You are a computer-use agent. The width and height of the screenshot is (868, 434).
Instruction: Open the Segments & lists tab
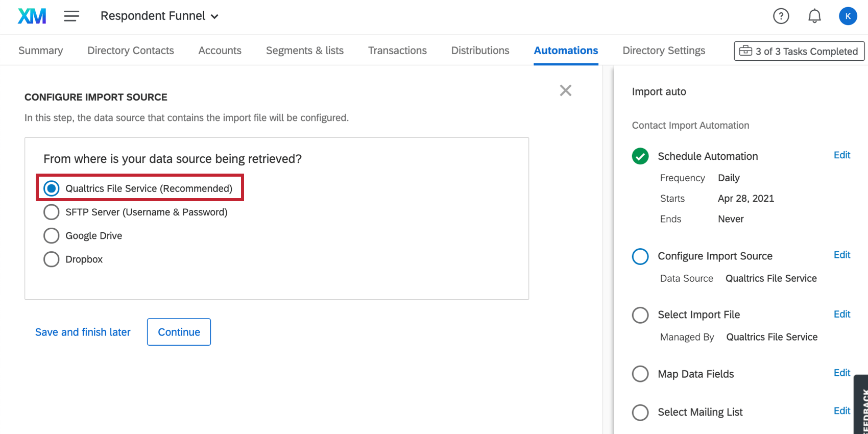(x=305, y=51)
